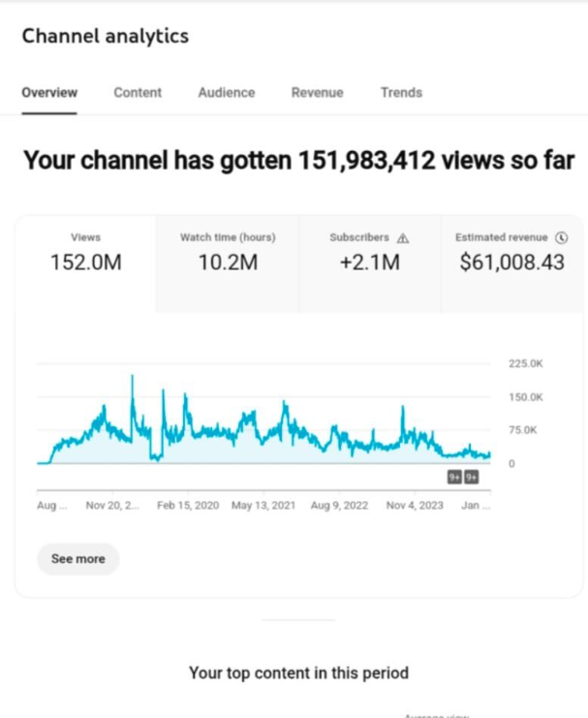Click the Subscribers warning triangle icon
Viewport: 588px width, 718px height.
403,238
